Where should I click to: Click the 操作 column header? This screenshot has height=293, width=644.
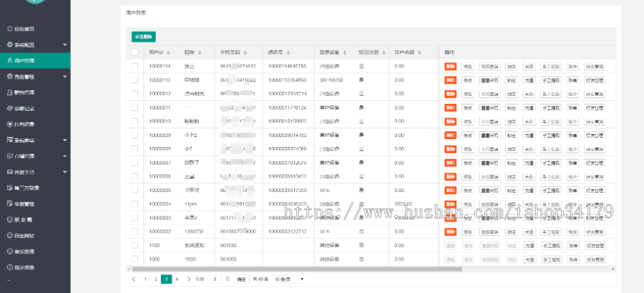(x=449, y=52)
